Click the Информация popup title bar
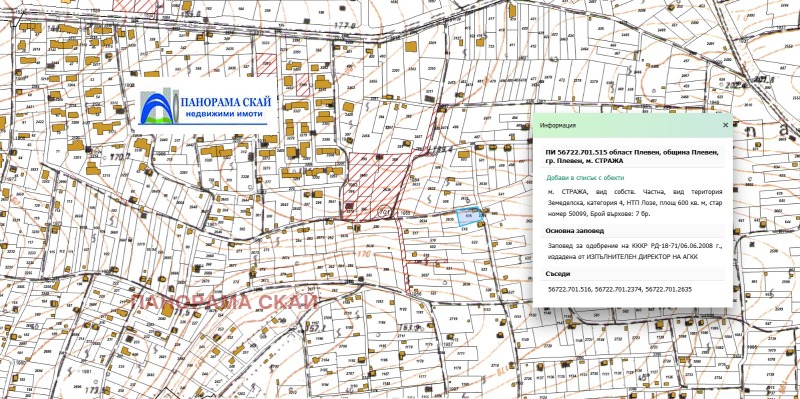Screen dimensions: 800x399 tap(633, 125)
